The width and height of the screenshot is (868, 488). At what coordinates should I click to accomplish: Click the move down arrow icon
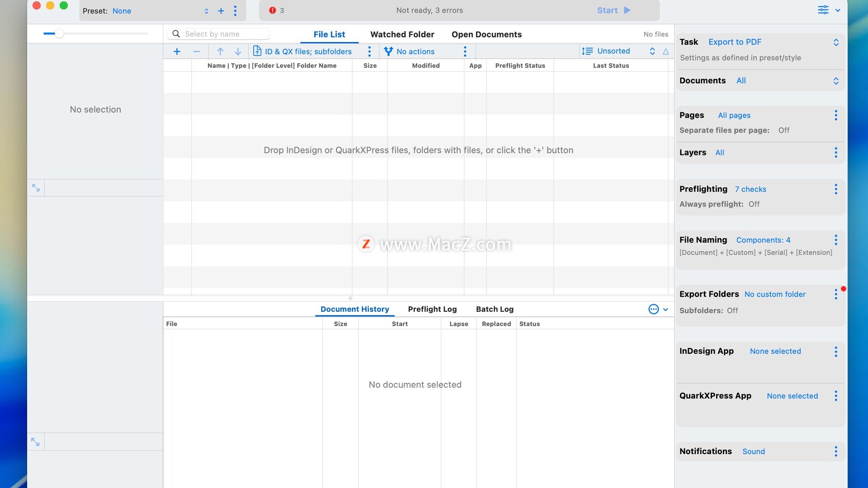[238, 52]
